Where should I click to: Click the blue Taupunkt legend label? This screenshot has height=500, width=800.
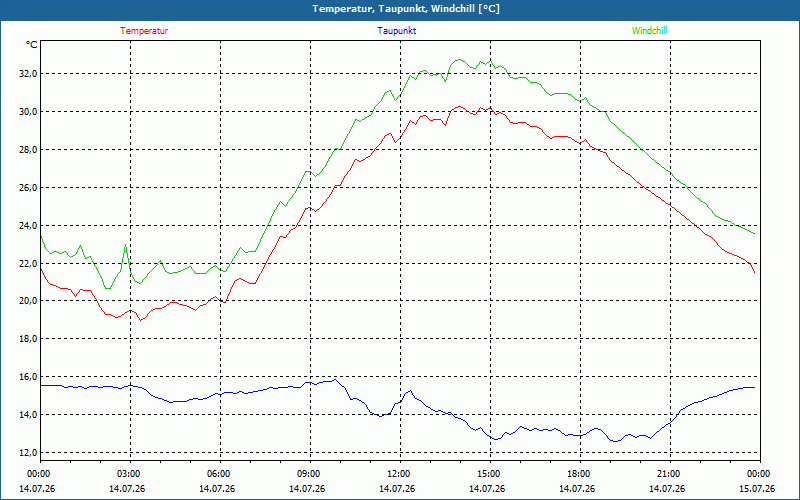pos(396,31)
